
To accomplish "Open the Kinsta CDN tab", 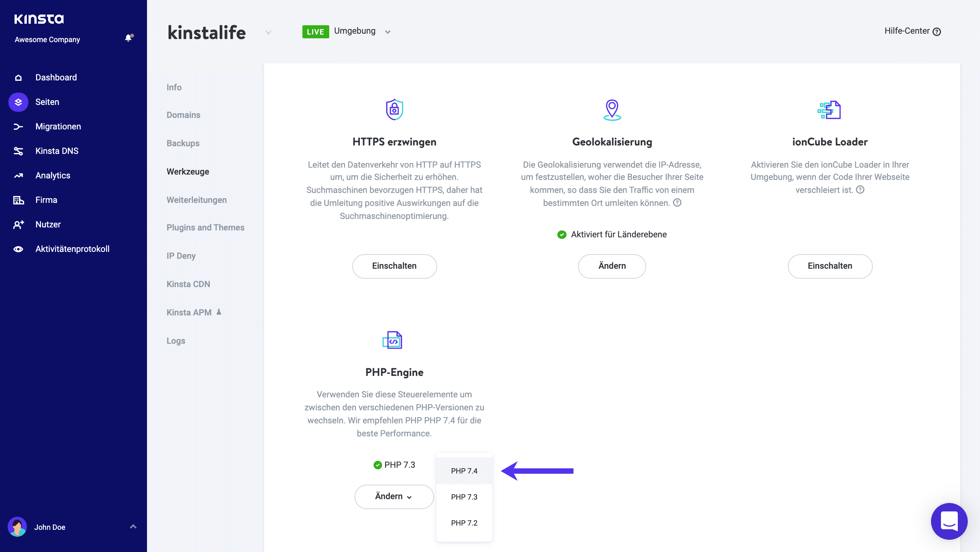I will [x=188, y=284].
